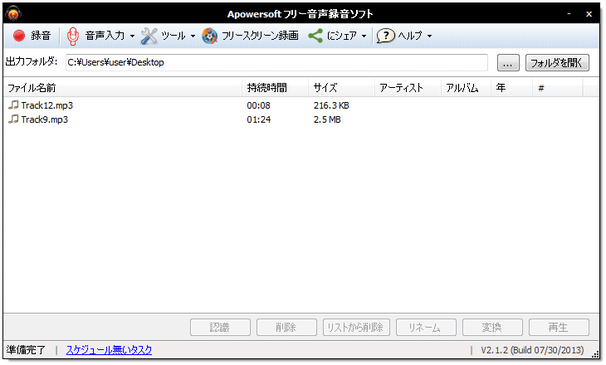Sort by サイズ column header
This screenshot has width=606, height=365.
point(341,88)
